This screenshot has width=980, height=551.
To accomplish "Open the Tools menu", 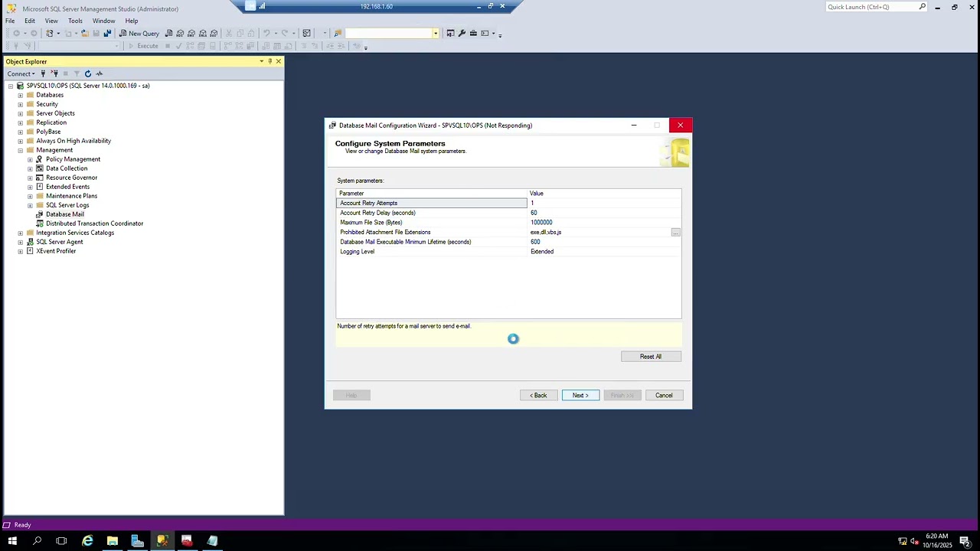I will [x=75, y=21].
